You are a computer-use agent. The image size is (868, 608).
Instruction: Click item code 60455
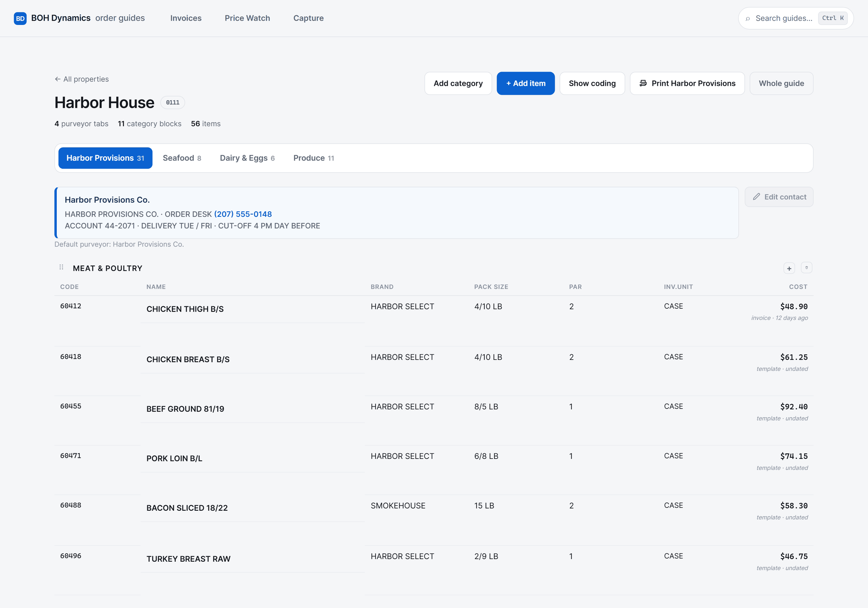71,406
